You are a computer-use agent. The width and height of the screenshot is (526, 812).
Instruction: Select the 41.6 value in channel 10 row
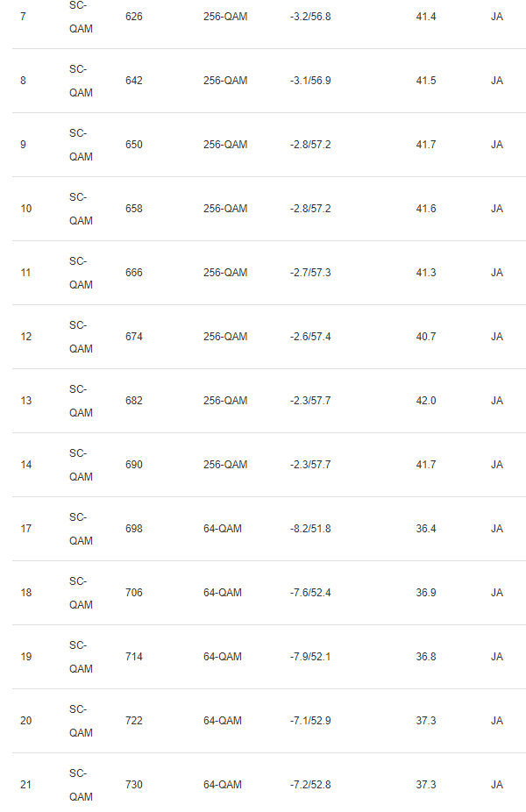click(426, 209)
